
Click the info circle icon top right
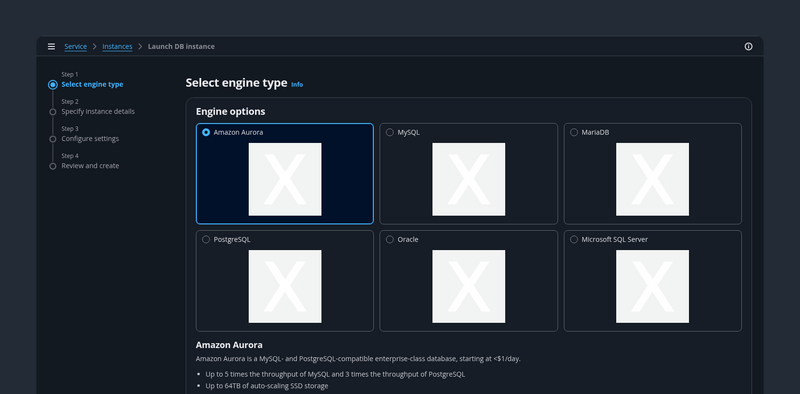pyautogui.click(x=748, y=46)
